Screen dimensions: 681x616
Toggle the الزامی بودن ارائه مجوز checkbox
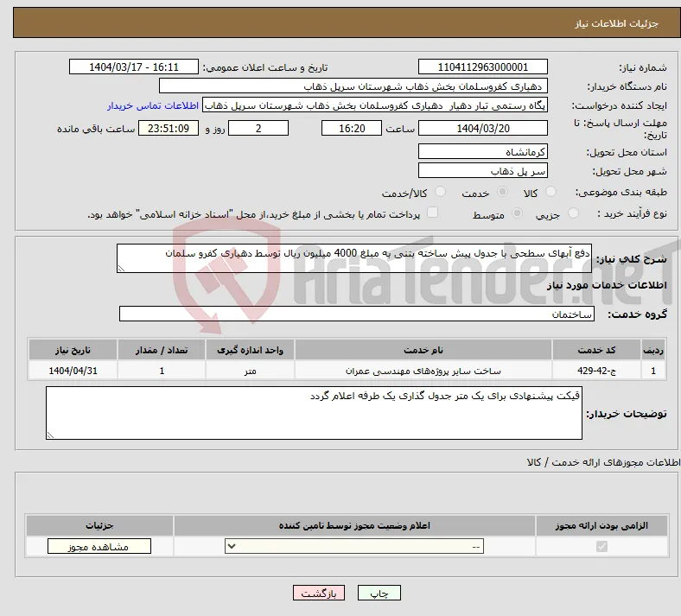pyautogui.click(x=602, y=546)
